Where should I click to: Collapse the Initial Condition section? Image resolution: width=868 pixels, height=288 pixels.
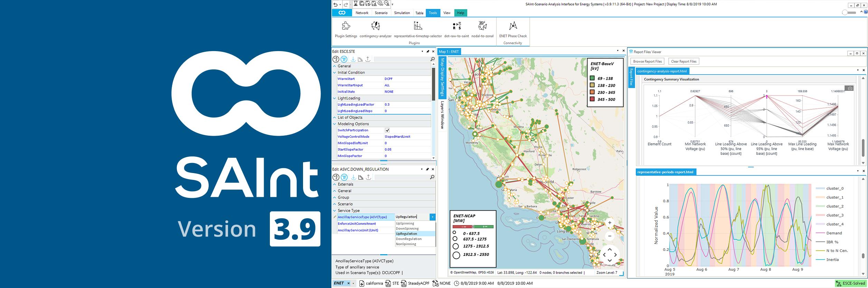pos(334,73)
